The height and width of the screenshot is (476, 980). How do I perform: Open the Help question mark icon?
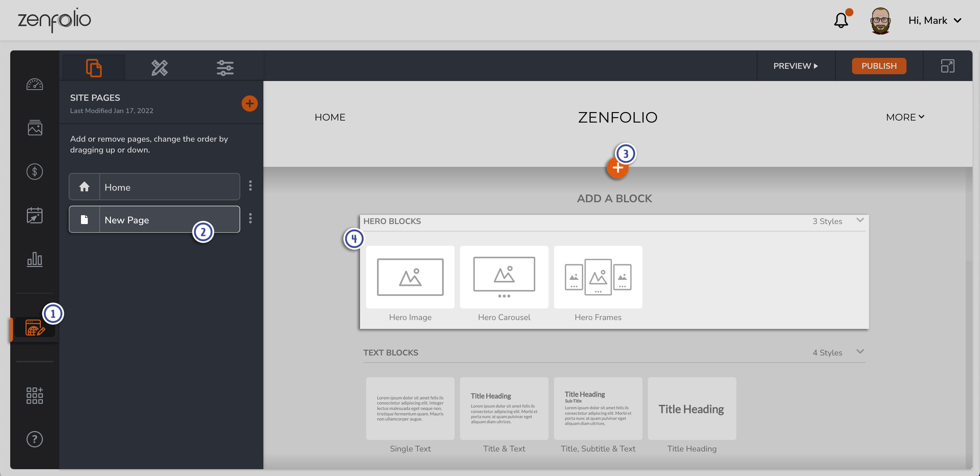(35, 439)
